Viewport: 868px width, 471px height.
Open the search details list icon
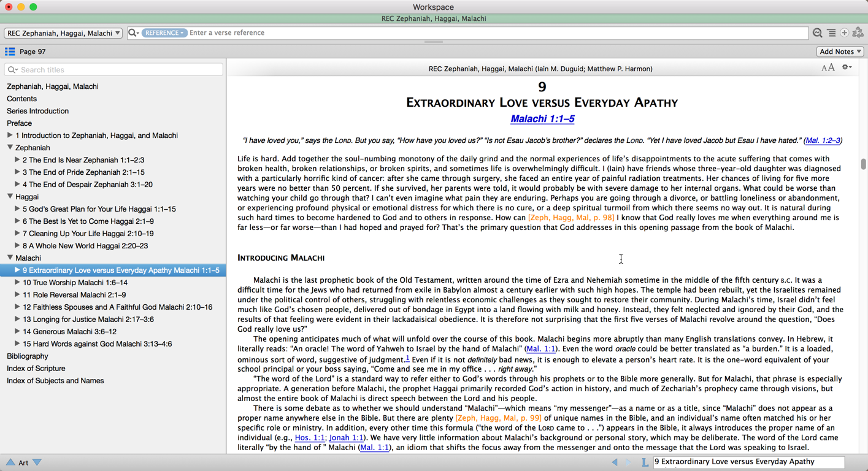click(831, 33)
